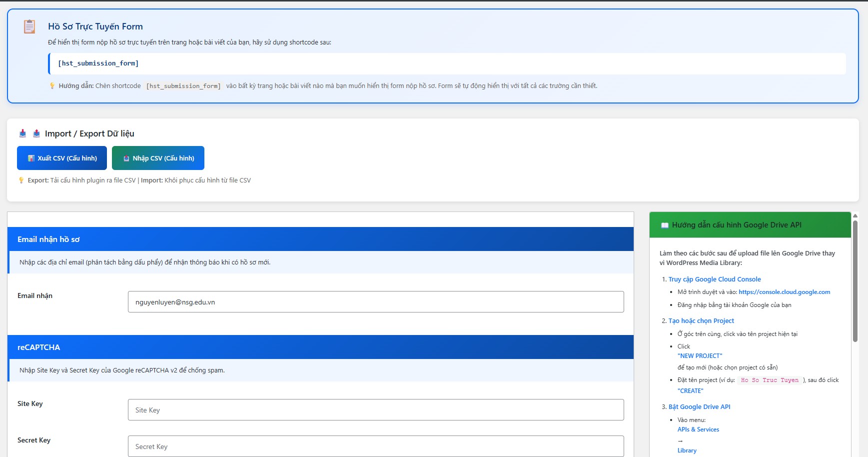
Task: Click the Bật Google Drive API link
Action: (699, 407)
